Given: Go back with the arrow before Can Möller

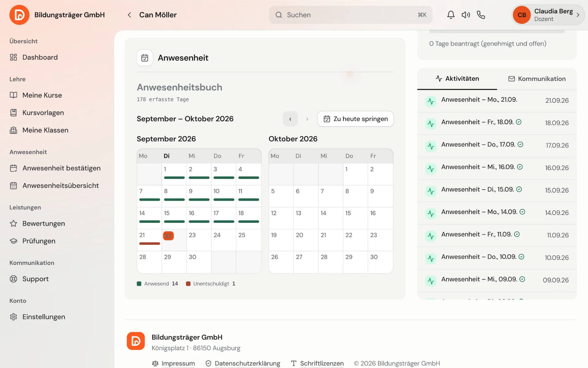Looking at the screenshot, I should tap(129, 15).
